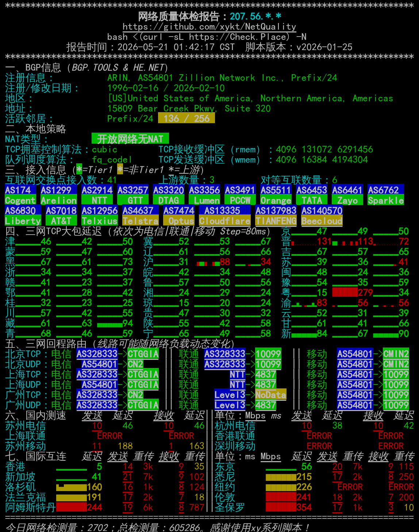The image size is (419, 532).
Task: Click 北京TCP 电信 route AS328333->CTGGIA
Action: (118, 354)
